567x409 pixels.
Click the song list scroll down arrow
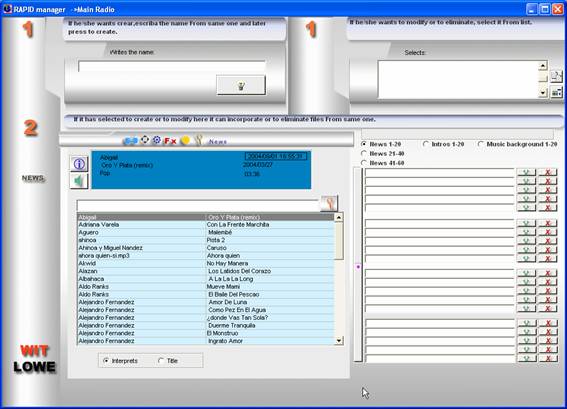(339, 340)
